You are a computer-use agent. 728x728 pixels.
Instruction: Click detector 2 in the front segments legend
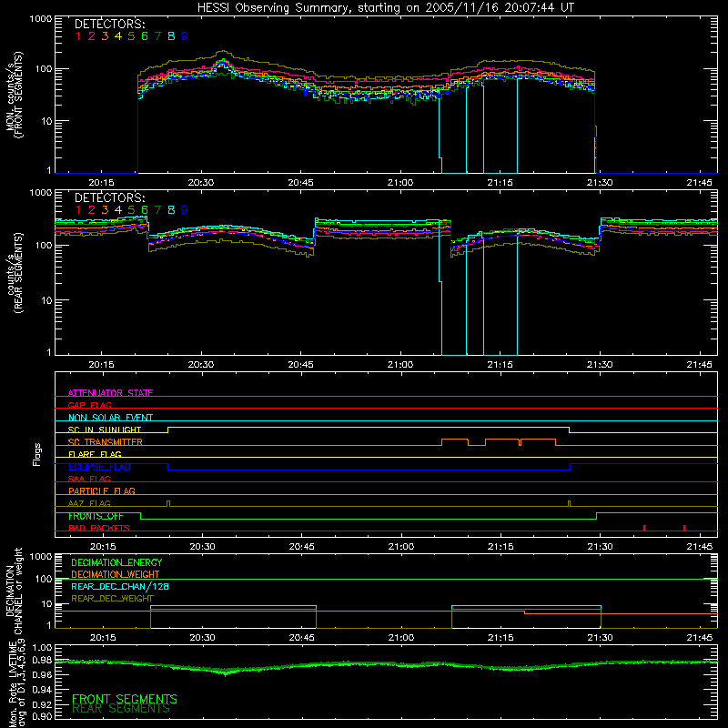(x=92, y=36)
